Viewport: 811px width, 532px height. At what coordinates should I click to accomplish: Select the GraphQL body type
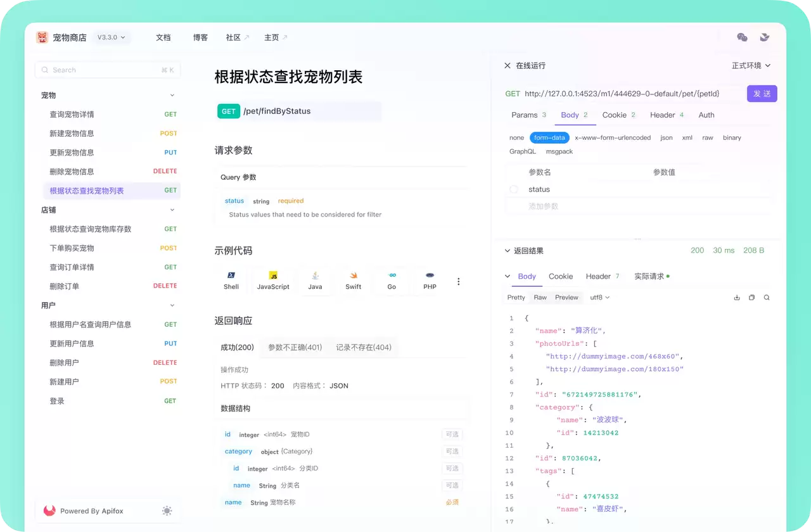tap(523, 151)
